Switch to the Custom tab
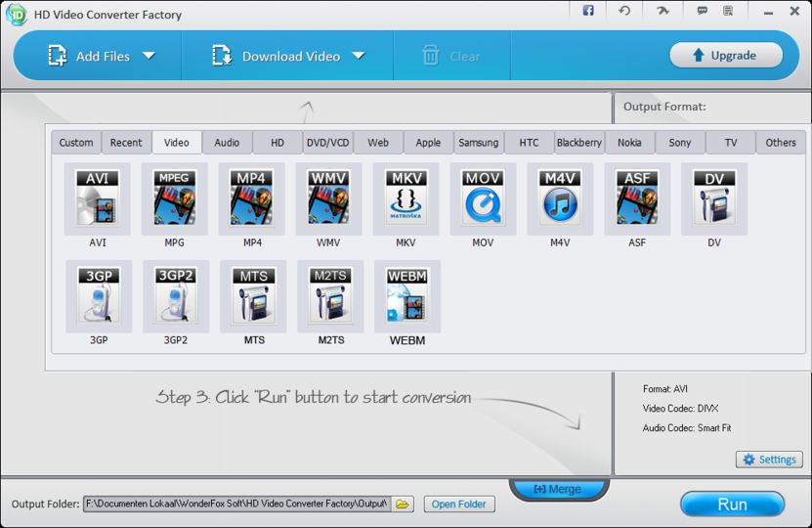Screen dimensions: 812x528 pos(76,143)
